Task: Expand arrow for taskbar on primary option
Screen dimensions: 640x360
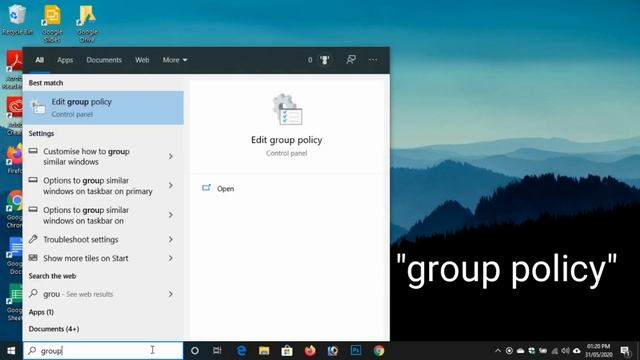Action: point(171,186)
